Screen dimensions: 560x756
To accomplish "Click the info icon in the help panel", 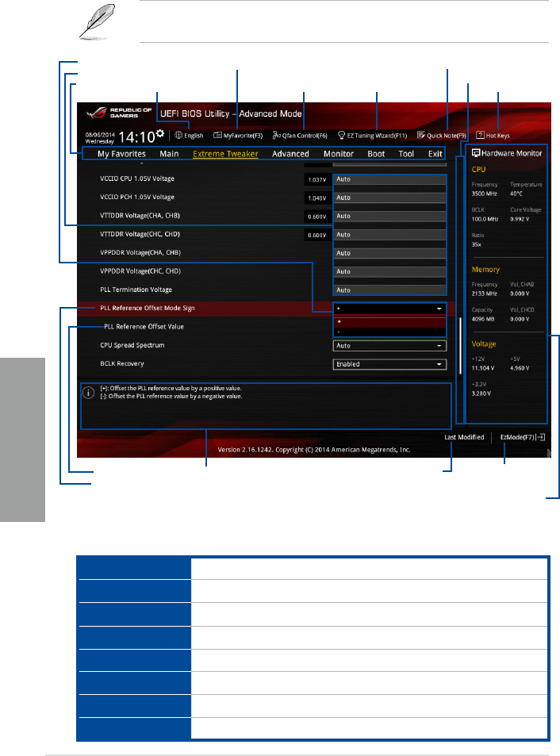I will pos(89,393).
